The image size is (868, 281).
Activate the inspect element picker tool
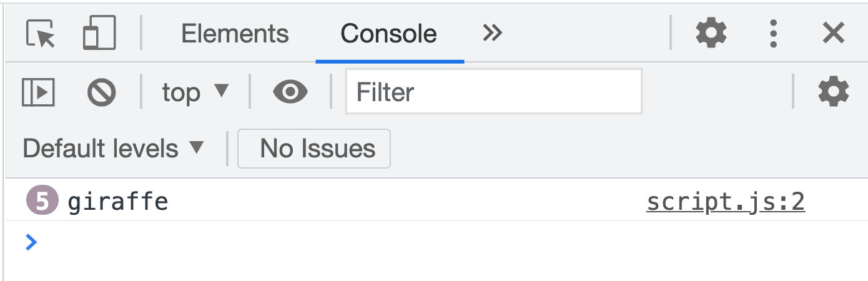41,33
